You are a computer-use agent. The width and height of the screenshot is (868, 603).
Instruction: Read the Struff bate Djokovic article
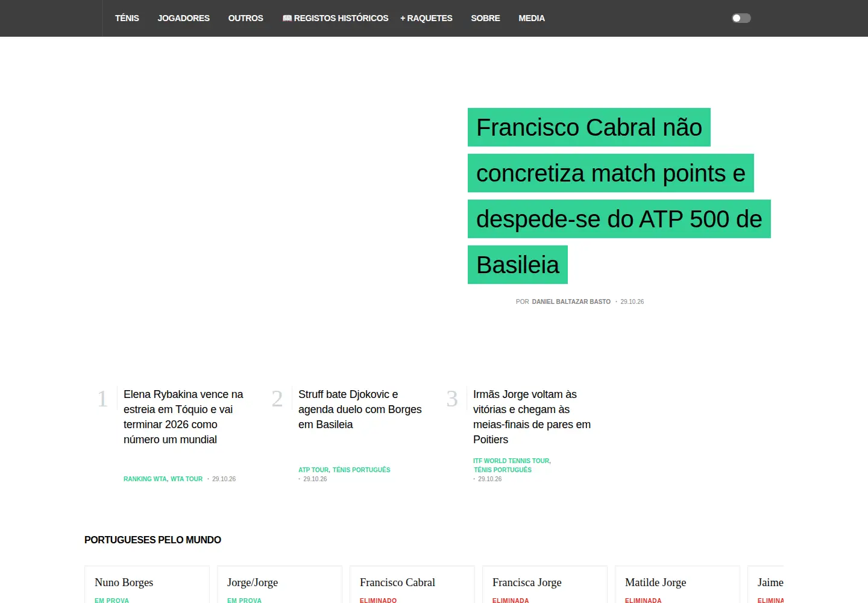pyautogui.click(x=360, y=409)
